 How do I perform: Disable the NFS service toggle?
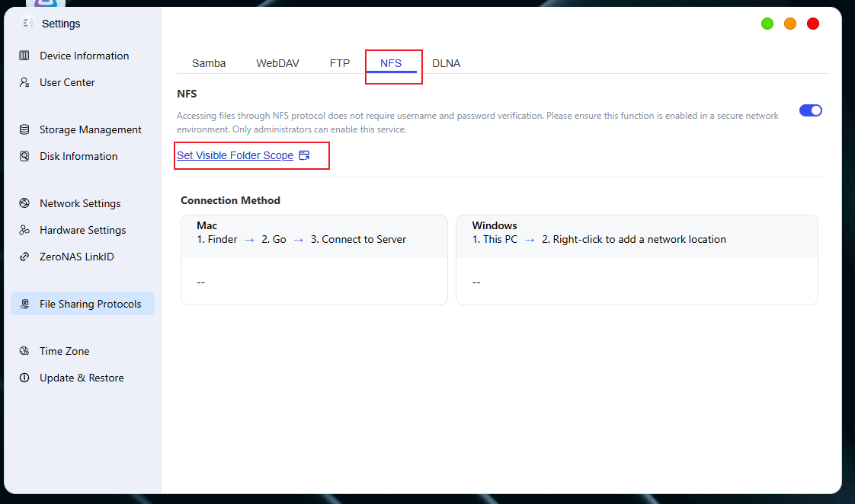click(810, 110)
